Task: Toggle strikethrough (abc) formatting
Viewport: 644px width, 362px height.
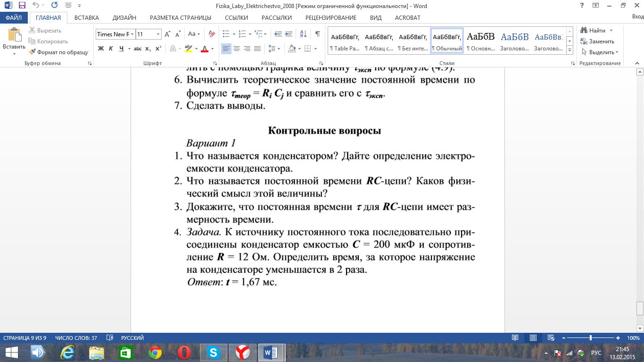Action: pos(138,49)
